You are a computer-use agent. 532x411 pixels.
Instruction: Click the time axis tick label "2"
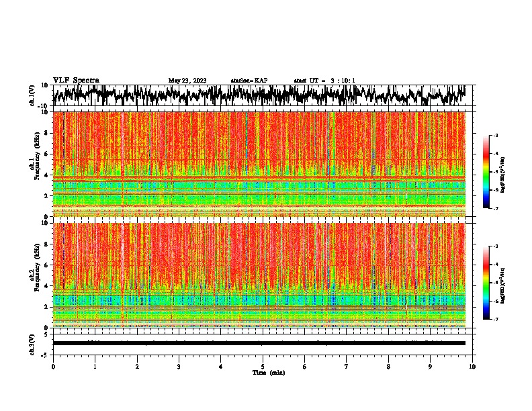point(137,367)
